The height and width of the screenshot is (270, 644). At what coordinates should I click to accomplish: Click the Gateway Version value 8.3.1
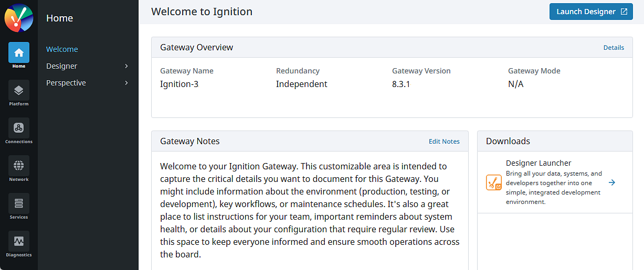[401, 84]
